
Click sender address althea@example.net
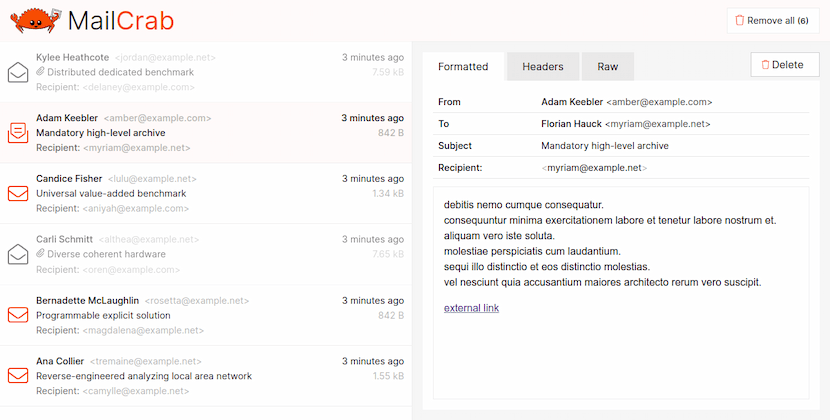[149, 239]
